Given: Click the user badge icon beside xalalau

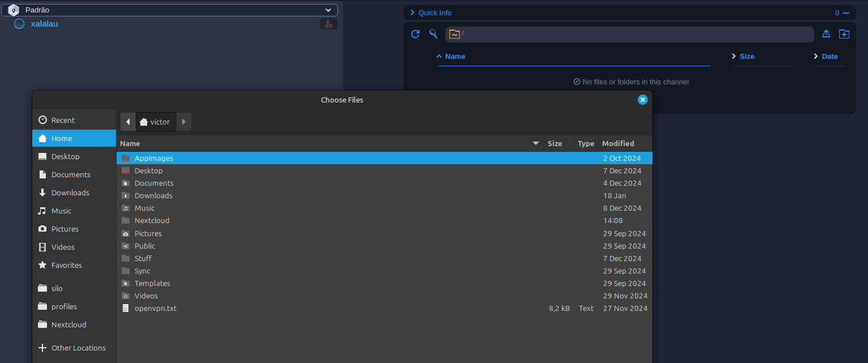Looking at the screenshot, I should tap(328, 24).
